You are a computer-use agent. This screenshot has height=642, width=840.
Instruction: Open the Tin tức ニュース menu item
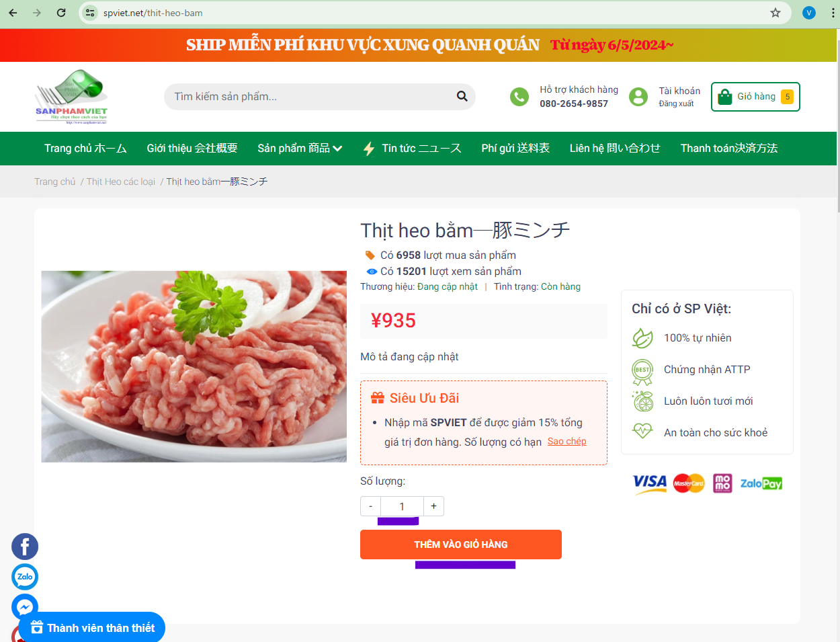[412, 148]
